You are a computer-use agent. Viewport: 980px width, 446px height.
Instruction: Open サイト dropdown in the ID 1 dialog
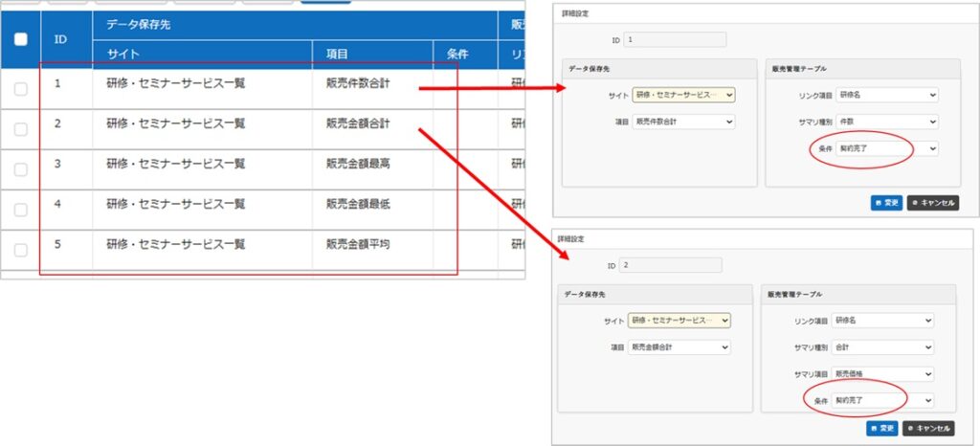coord(683,95)
